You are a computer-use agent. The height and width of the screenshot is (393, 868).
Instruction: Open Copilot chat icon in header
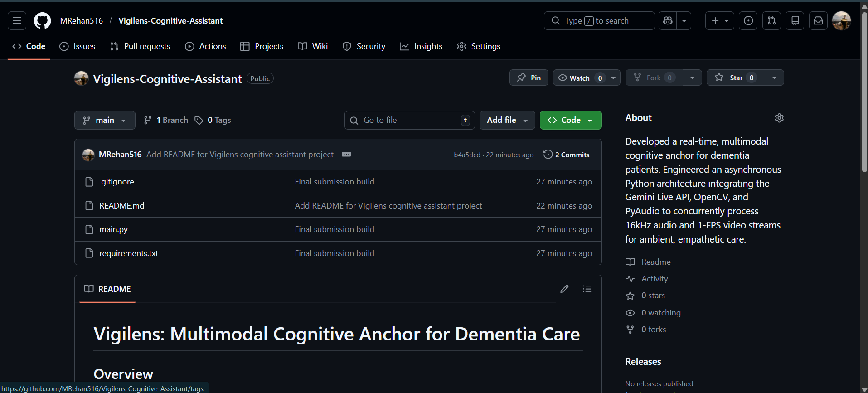click(668, 21)
